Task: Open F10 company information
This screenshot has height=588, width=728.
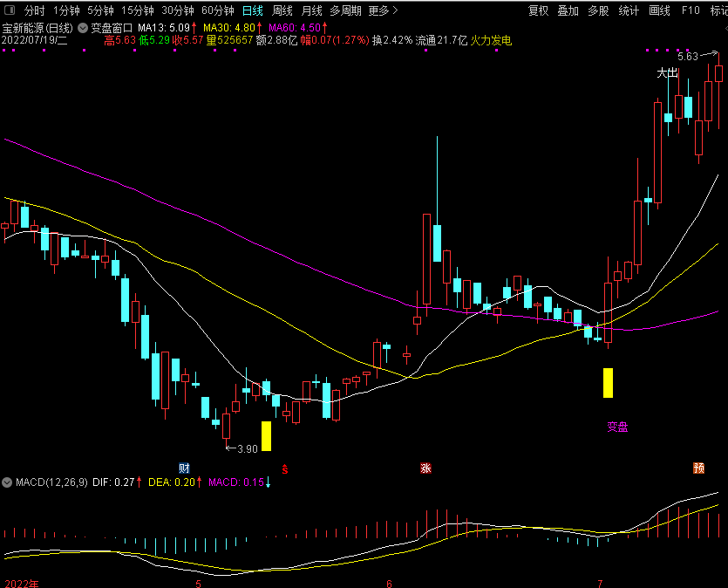Action: pyautogui.click(x=691, y=10)
